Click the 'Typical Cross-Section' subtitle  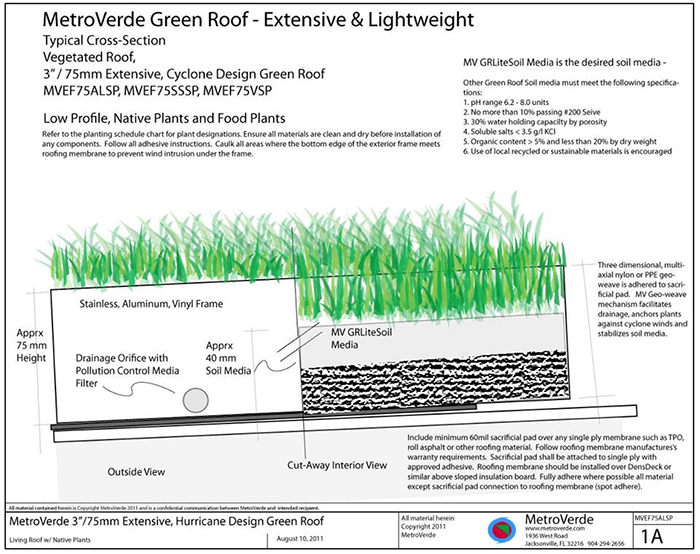tap(104, 42)
